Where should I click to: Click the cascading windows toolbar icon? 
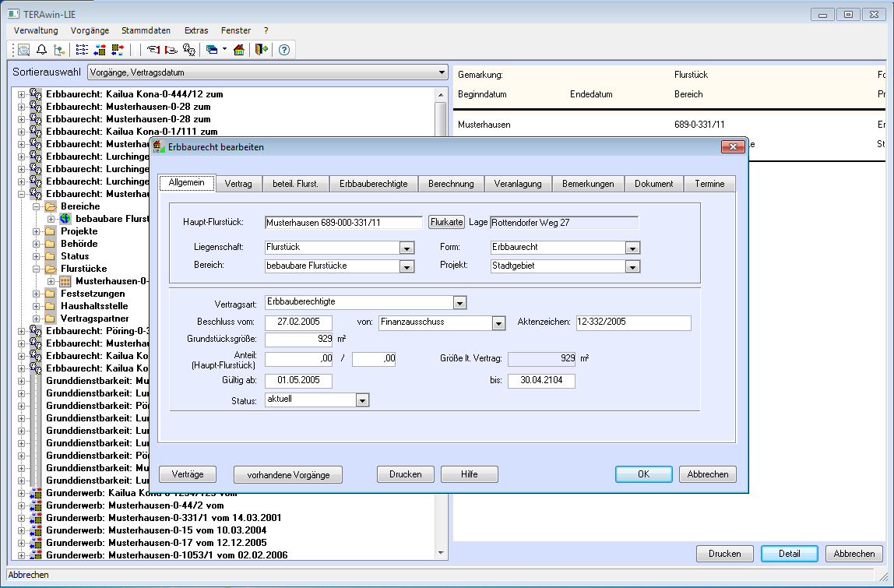pyautogui.click(x=212, y=50)
